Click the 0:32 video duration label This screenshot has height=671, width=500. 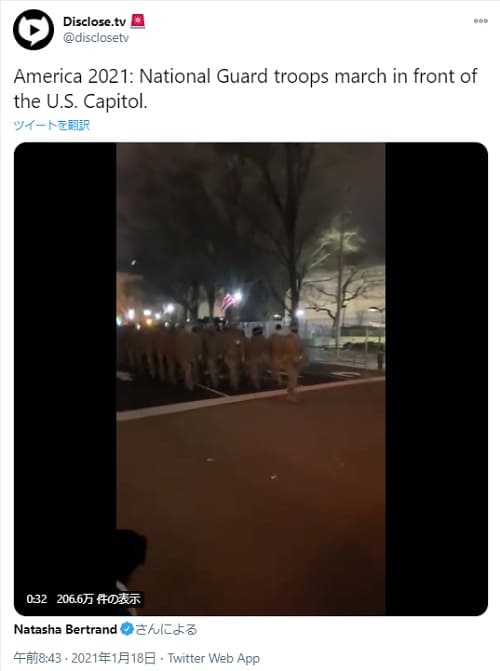point(36,599)
